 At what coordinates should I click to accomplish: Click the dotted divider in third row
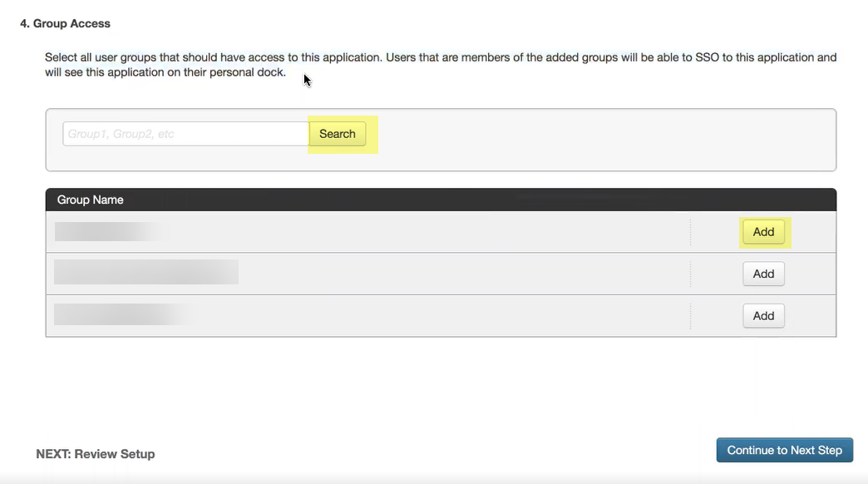coord(690,316)
